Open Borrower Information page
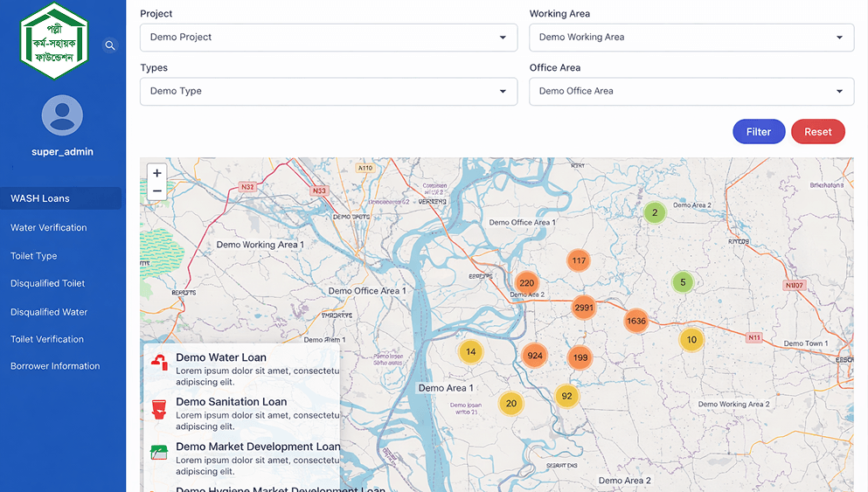The height and width of the screenshot is (492, 868). pyautogui.click(x=55, y=366)
